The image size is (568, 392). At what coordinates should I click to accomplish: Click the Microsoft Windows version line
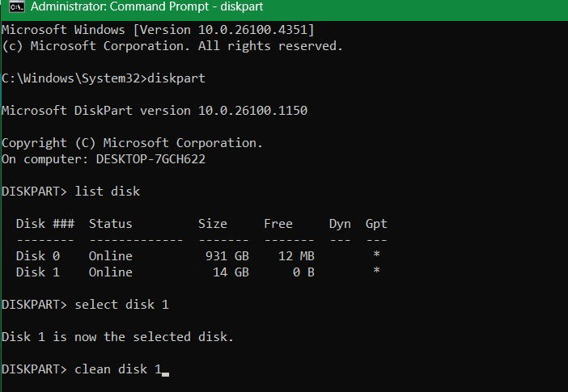click(158, 30)
